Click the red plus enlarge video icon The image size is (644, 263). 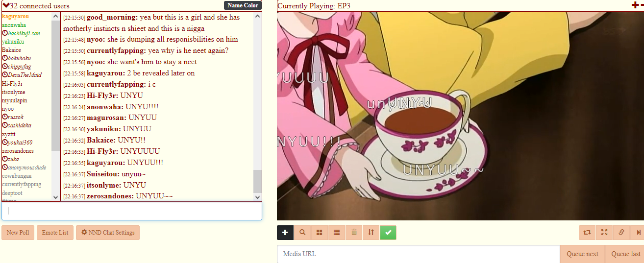635,5
